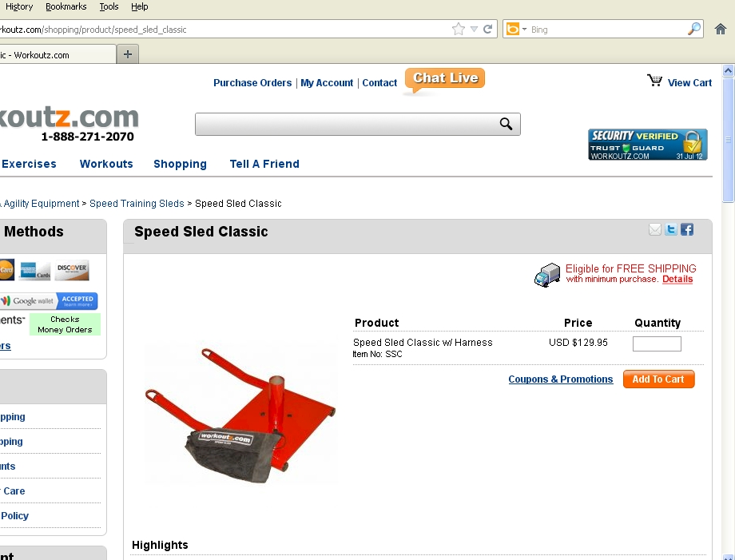
Task: Open the Bookmarks menu
Action: pos(66,6)
